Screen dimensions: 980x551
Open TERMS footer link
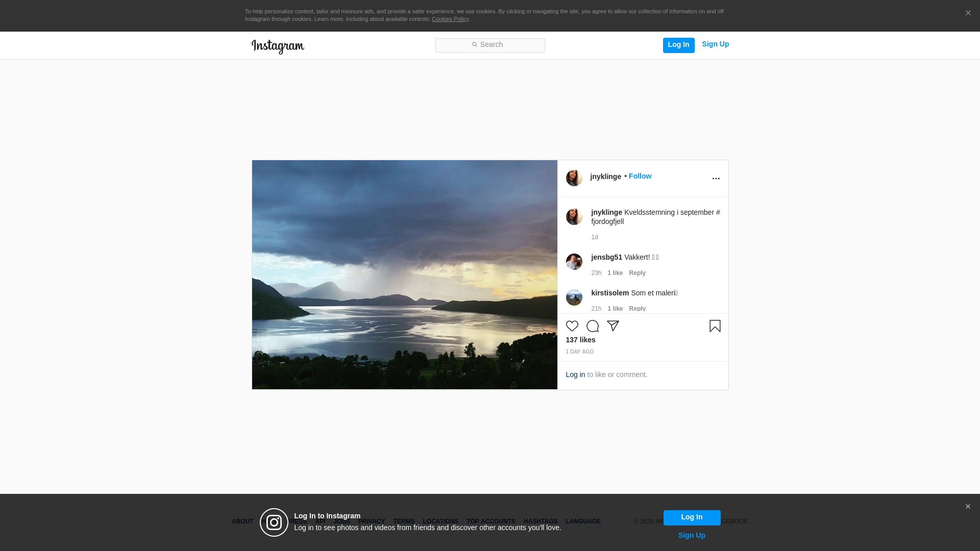[x=404, y=521]
